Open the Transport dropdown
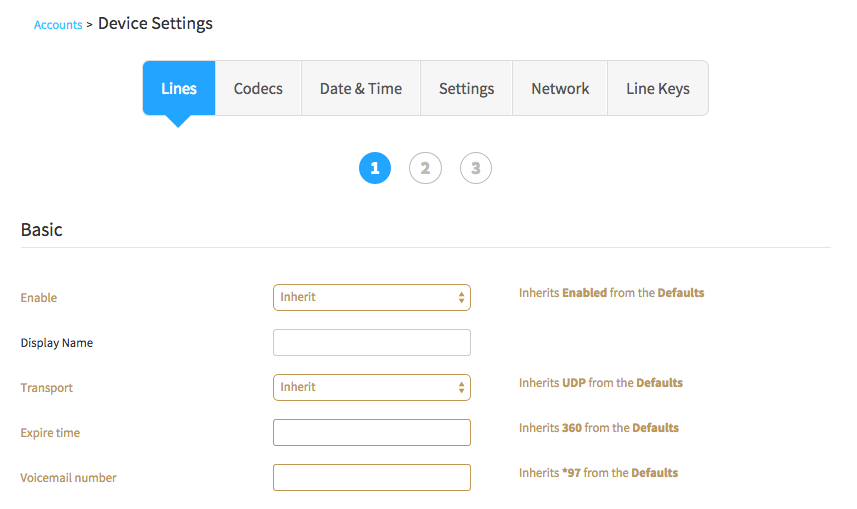857x509 pixels. coord(372,387)
